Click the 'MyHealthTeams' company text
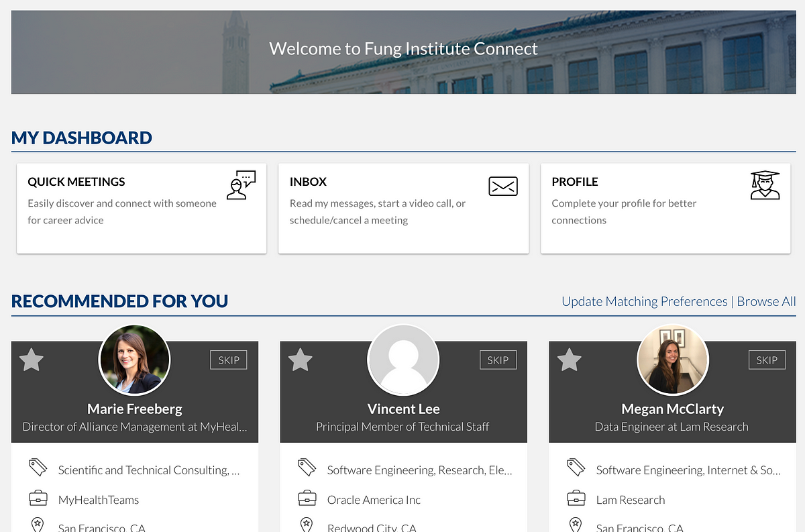This screenshot has height=532, width=805. [99, 500]
